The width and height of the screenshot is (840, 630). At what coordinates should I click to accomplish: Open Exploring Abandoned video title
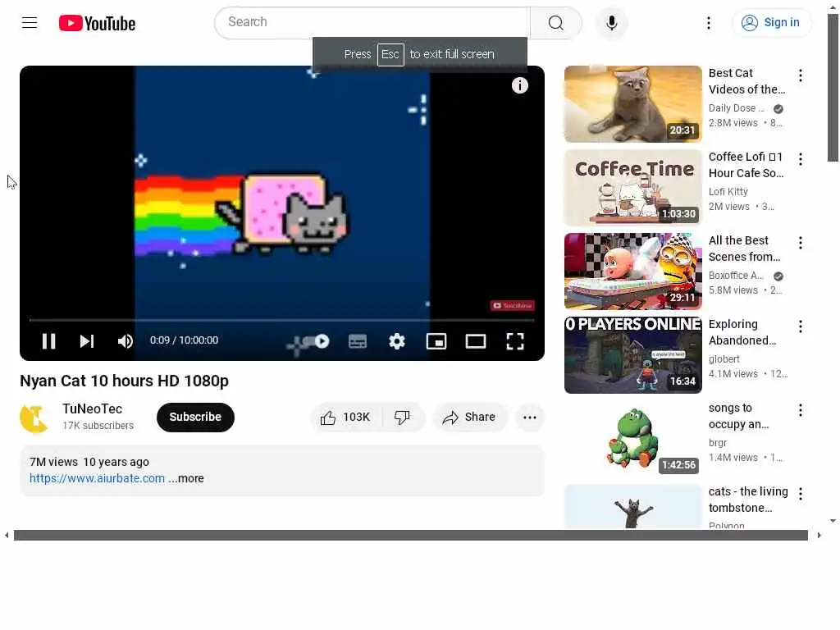pos(742,332)
